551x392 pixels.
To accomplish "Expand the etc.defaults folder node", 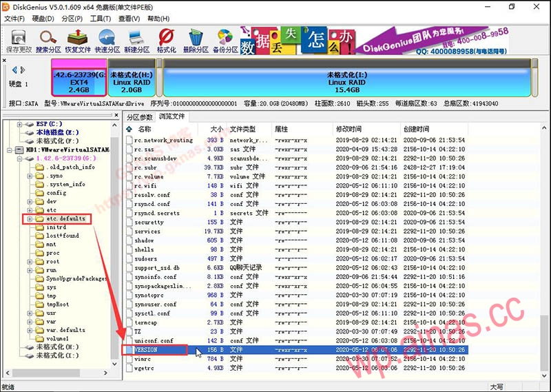I will click(30, 218).
